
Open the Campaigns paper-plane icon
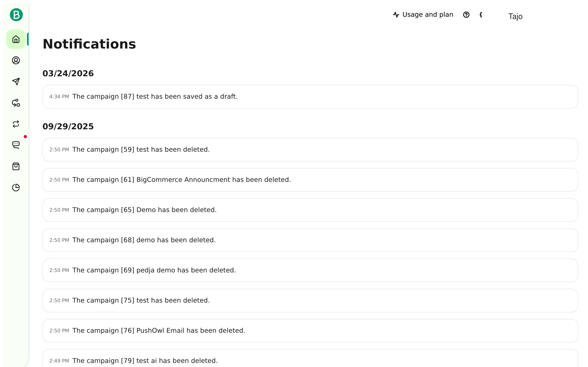coord(16,82)
